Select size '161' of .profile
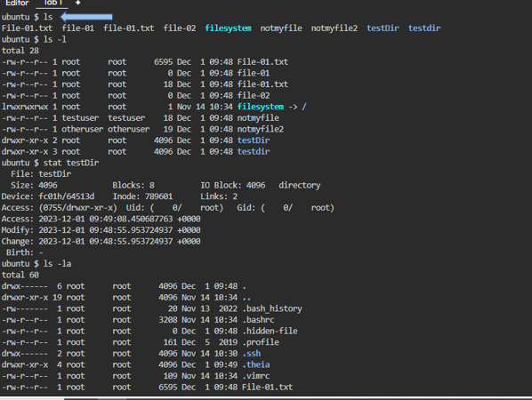 (x=170, y=342)
